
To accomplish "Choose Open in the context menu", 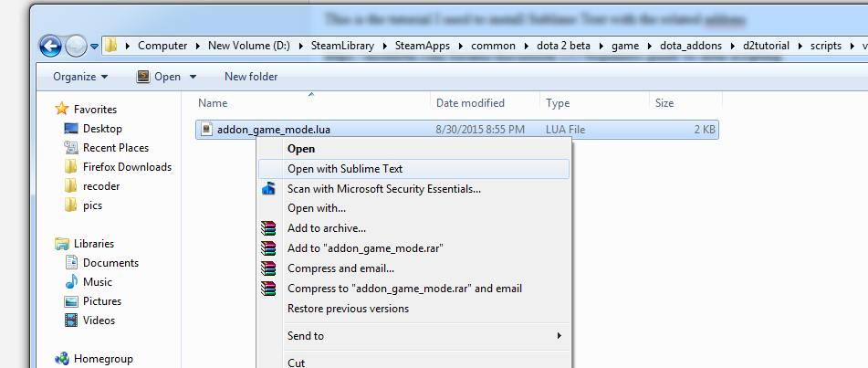I will point(413,149).
